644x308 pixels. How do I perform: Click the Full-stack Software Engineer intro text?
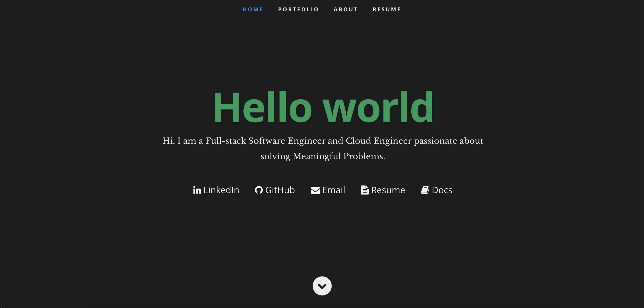point(323,141)
